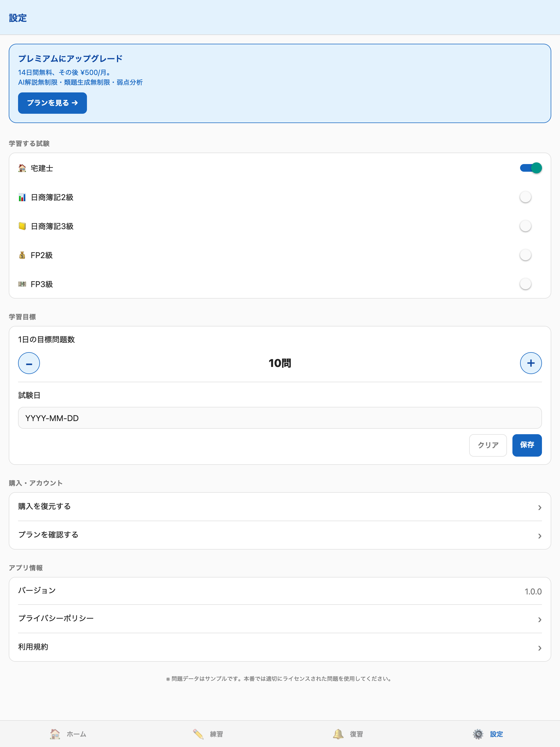560x747 pixels.
Task: Open the プランを確認する row chevron
Action: click(x=539, y=536)
